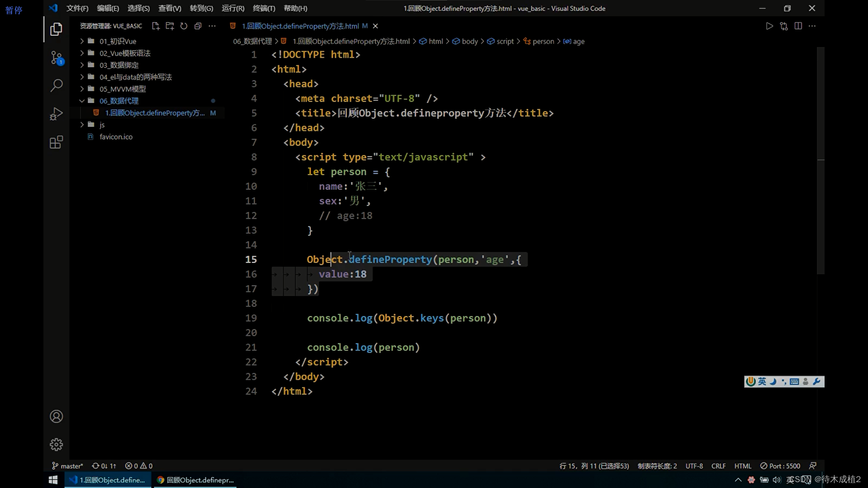Click breadcrumb body element
The image size is (868, 488).
tap(465, 41)
